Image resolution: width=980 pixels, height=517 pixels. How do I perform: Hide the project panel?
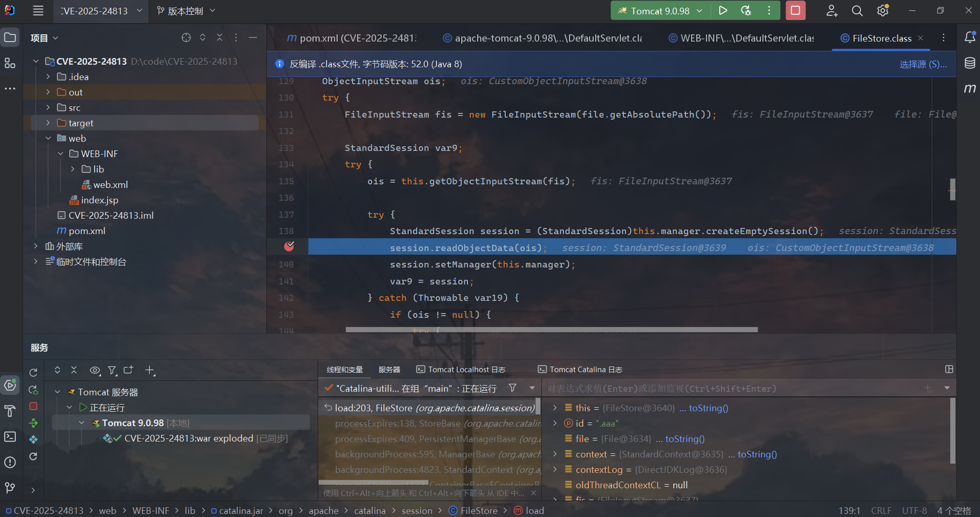253,37
